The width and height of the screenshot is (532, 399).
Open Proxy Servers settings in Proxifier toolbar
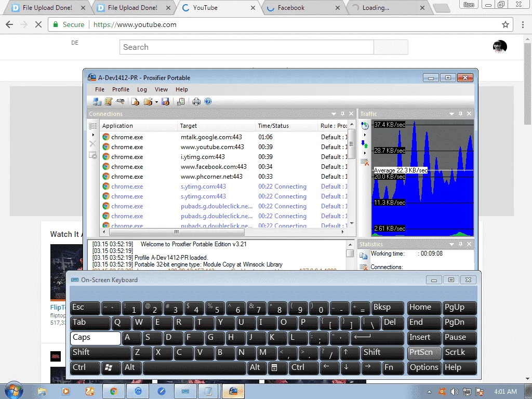[x=97, y=101]
